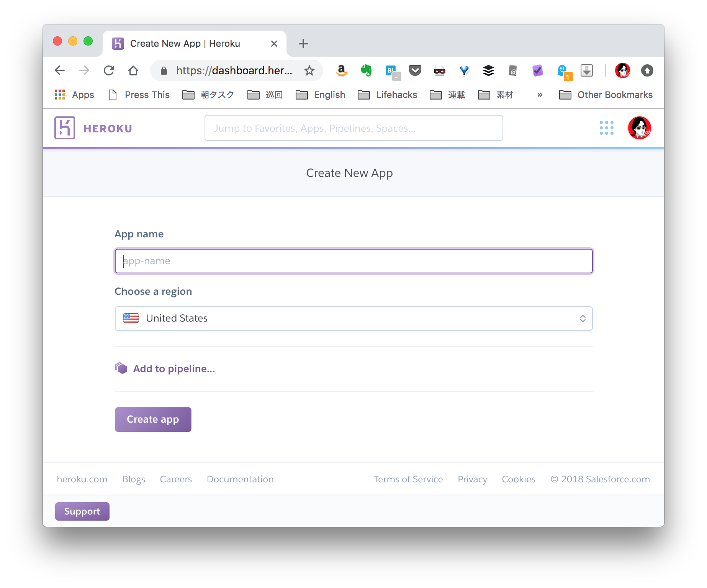Click the Pocket extension icon

coord(415,70)
